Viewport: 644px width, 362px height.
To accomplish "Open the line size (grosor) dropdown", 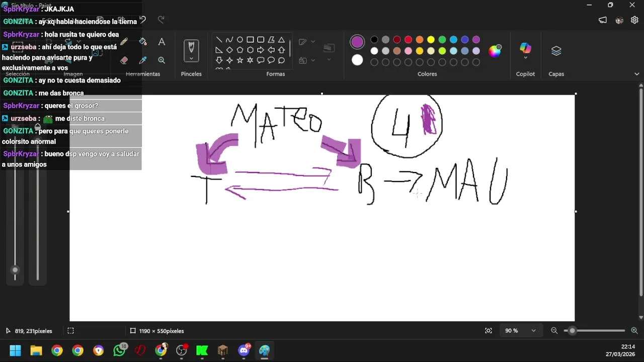I will coord(329,51).
